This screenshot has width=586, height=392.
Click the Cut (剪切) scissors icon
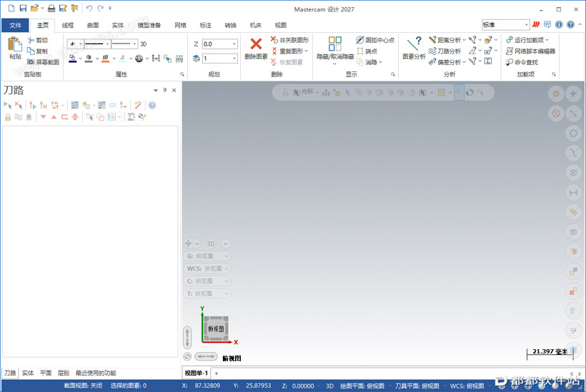(31, 40)
